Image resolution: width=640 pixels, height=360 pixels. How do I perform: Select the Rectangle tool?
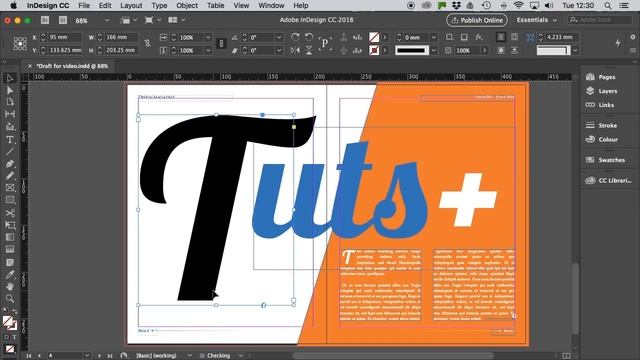pyautogui.click(x=10, y=200)
